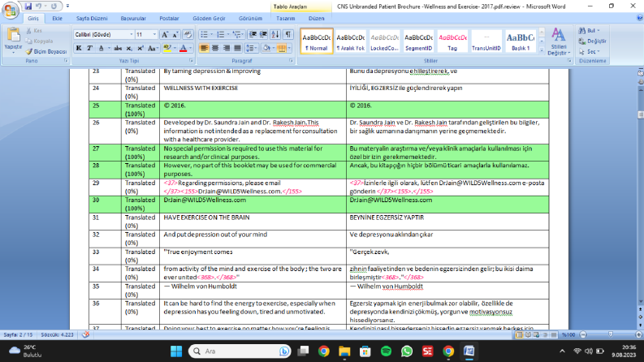
Task: Decrease paragraph indent
Action: pyautogui.click(x=253, y=34)
